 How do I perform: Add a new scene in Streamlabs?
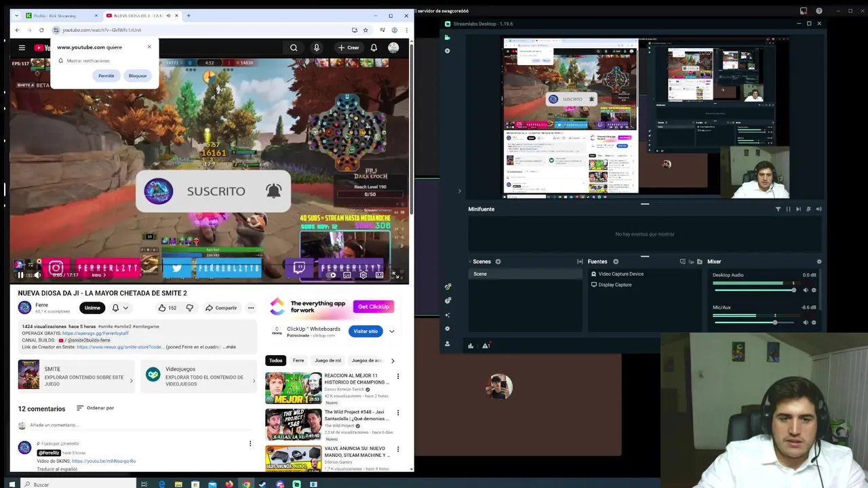498,262
